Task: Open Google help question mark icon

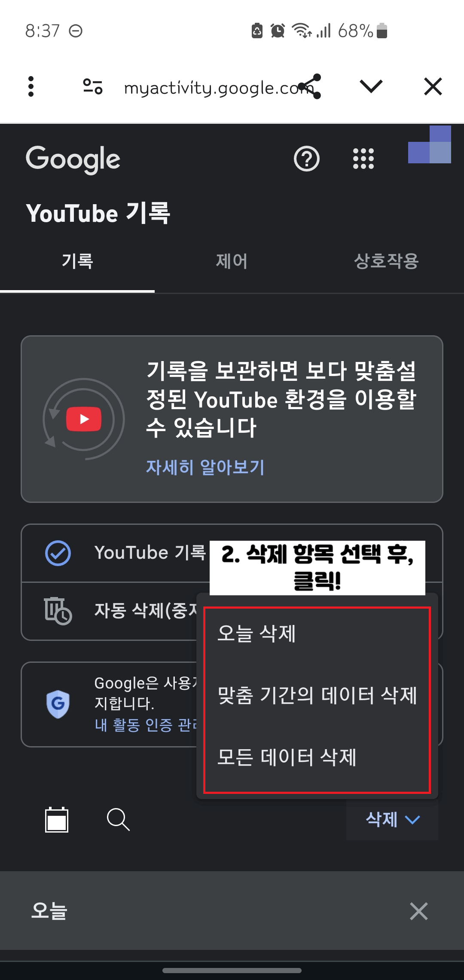Action: 307,159
